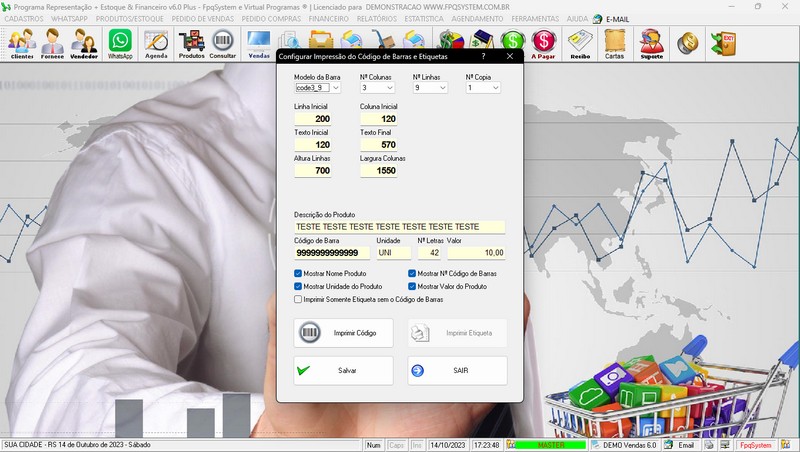Click DEMO Vendas 6.0 in status bar

(629, 445)
